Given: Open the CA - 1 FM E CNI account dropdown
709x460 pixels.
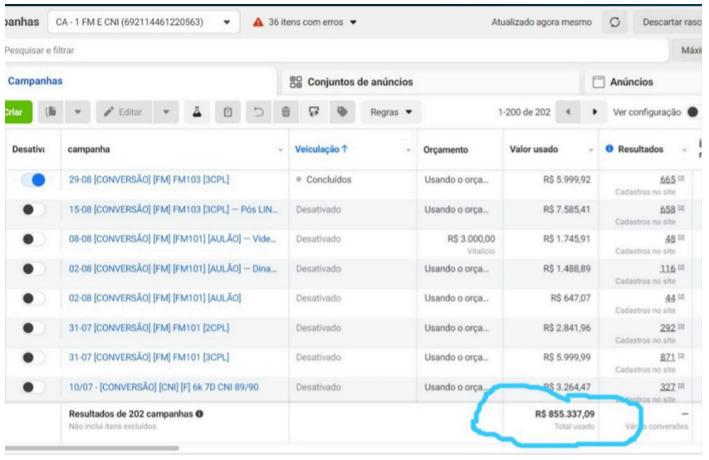Looking at the screenshot, I should point(227,22).
